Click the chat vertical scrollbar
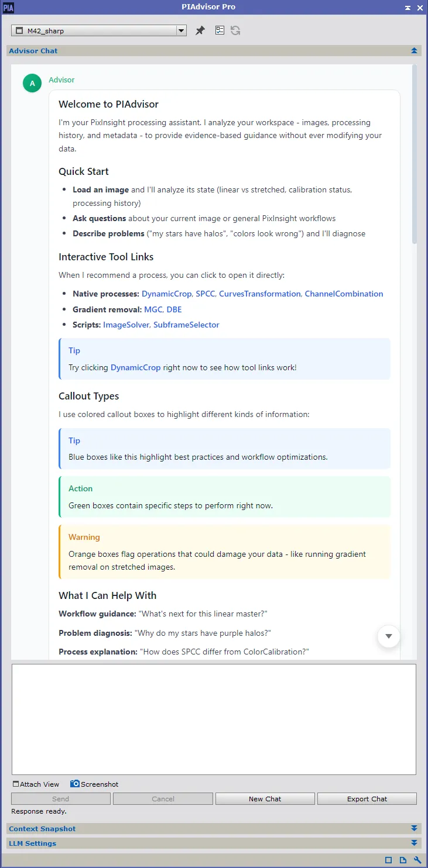 (x=415, y=155)
